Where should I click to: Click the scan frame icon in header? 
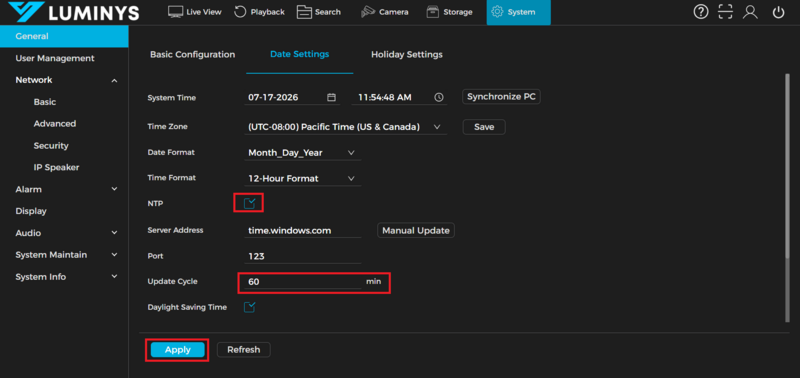[725, 12]
